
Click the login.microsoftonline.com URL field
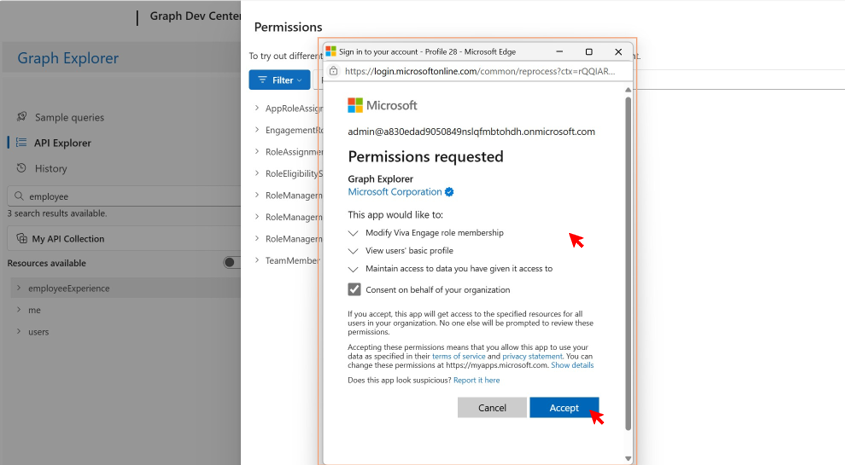tap(480, 71)
